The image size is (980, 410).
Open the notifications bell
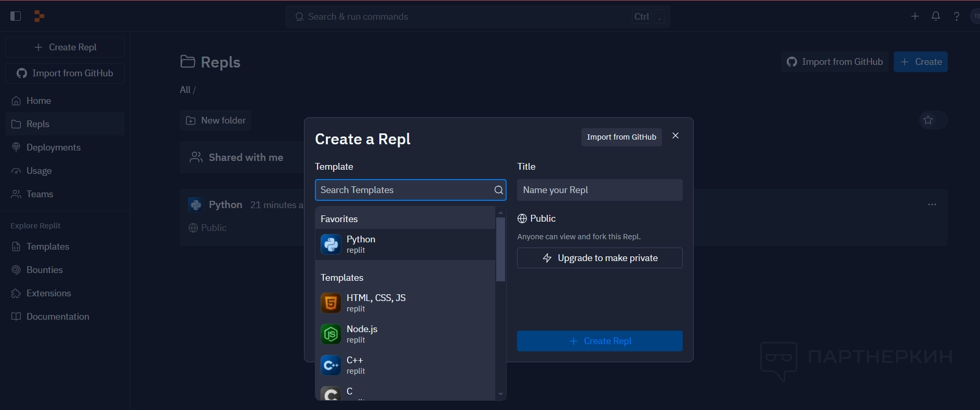[936, 16]
